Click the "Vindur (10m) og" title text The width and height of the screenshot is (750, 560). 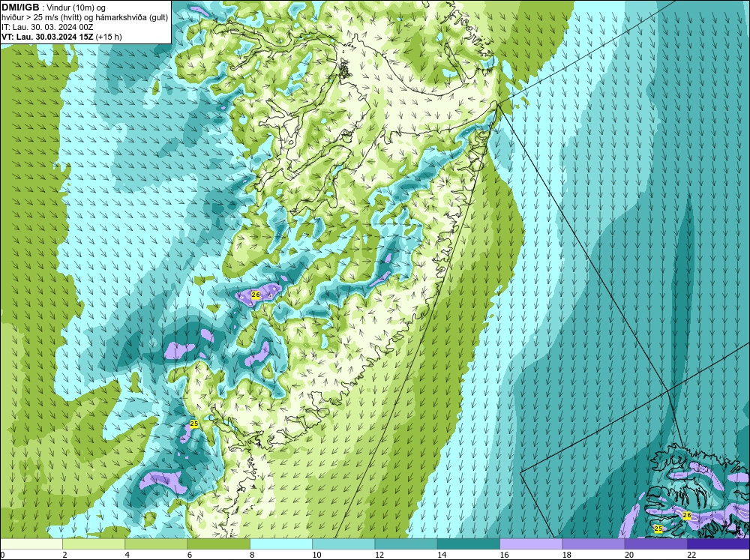pyautogui.click(x=77, y=7)
